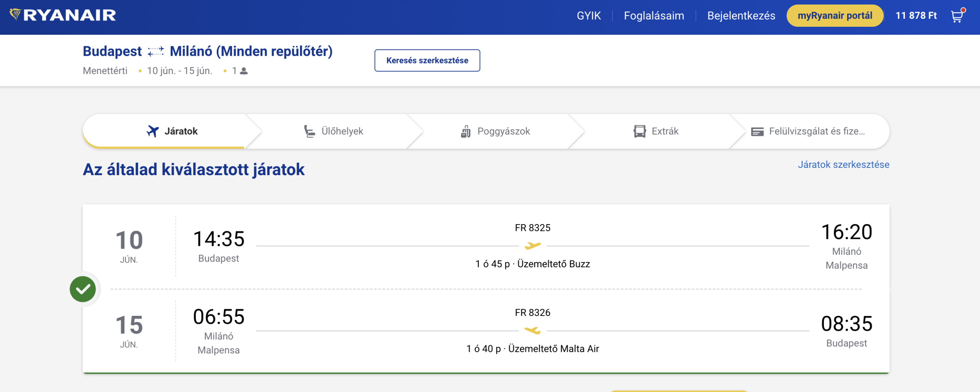Click the Ryanair logo
The image size is (980, 392).
(63, 15)
